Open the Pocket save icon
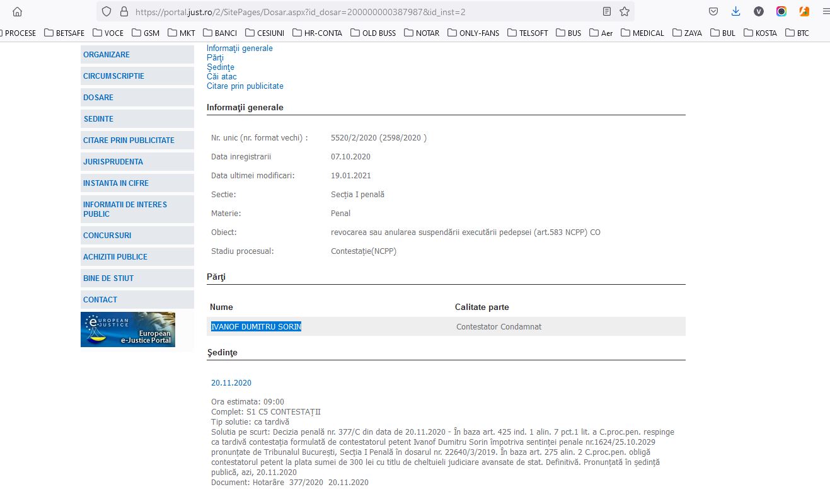830x504 pixels. [x=713, y=11]
